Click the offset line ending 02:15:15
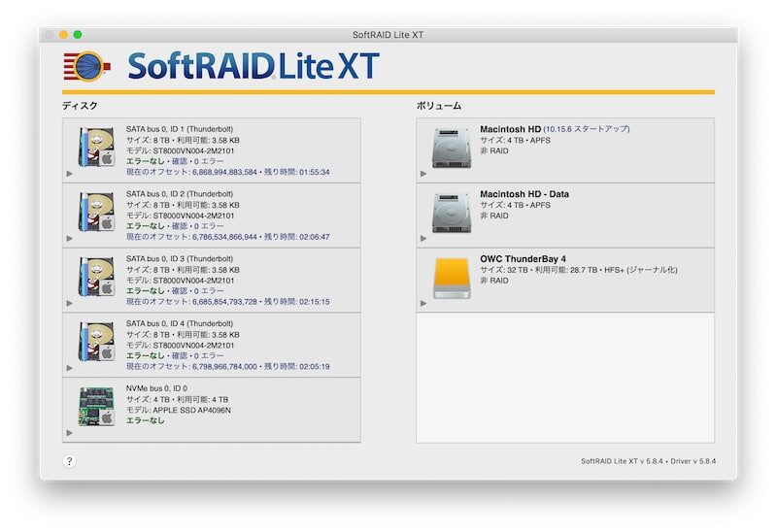This screenshot has width=777, height=532. point(228,302)
